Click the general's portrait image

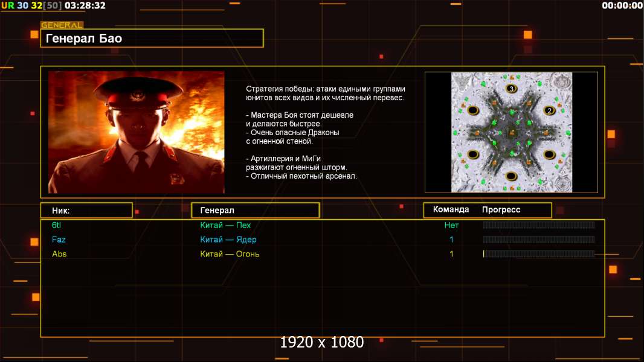pyautogui.click(x=137, y=132)
